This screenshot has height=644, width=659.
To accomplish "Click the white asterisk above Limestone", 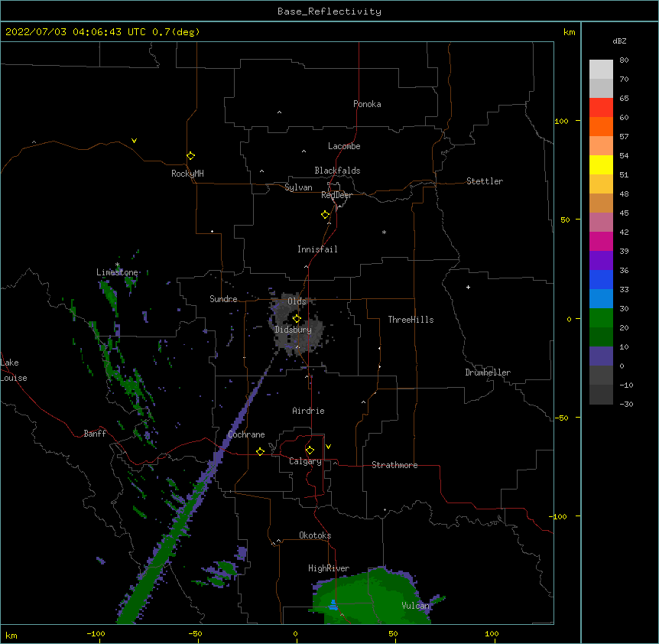I will [x=117, y=265].
